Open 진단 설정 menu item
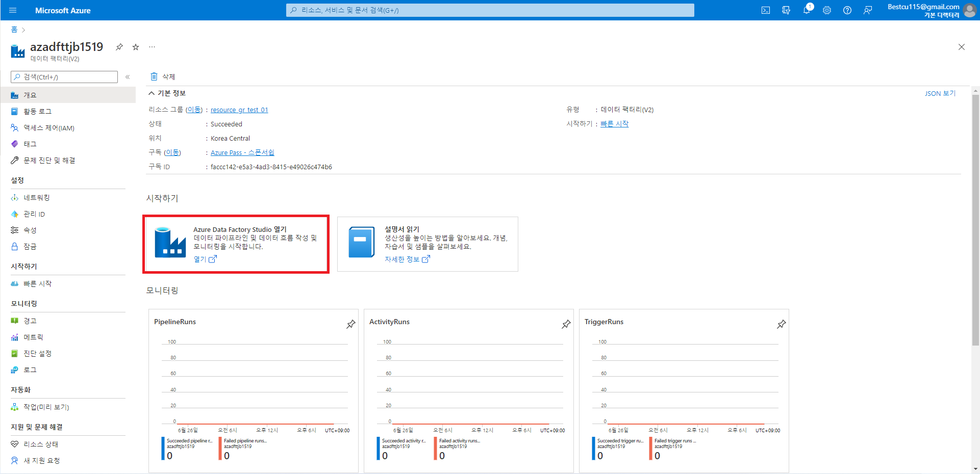 [x=68, y=354]
